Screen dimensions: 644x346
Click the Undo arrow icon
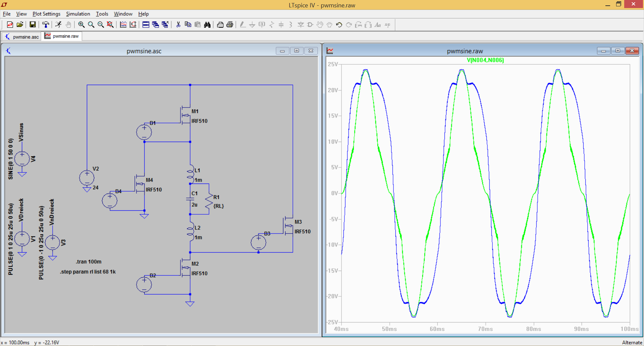(339, 24)
